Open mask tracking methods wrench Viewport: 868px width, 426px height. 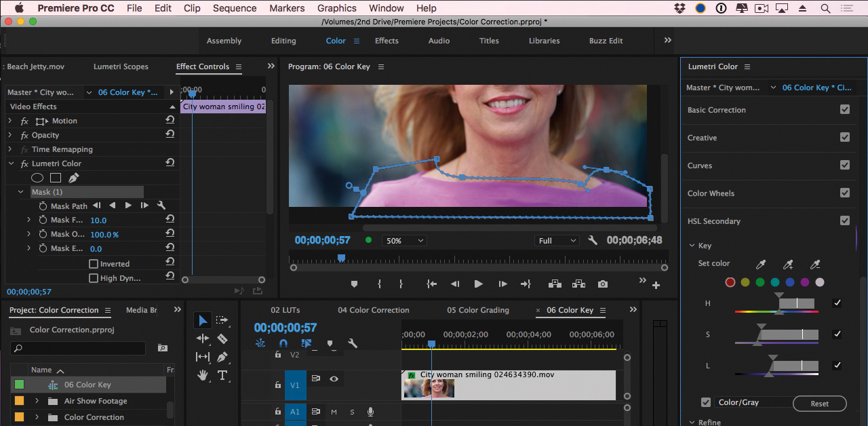tap(161, 206)
